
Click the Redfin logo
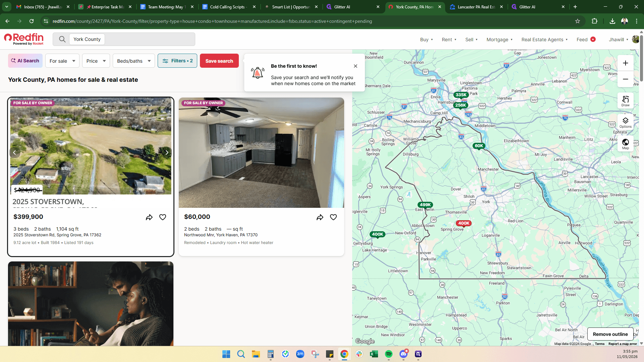click(24, 39)
